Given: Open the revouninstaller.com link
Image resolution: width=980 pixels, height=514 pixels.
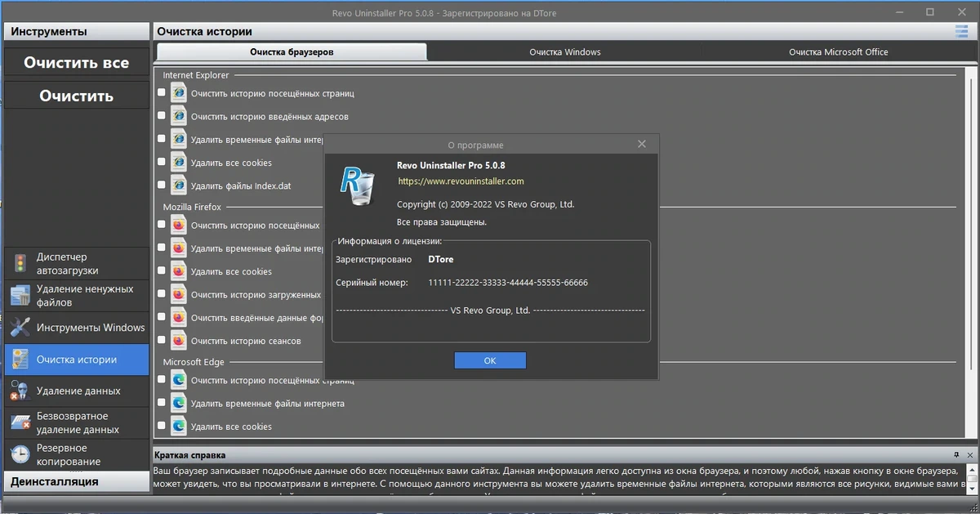Looking at the screenshot, I should point(461,181).
